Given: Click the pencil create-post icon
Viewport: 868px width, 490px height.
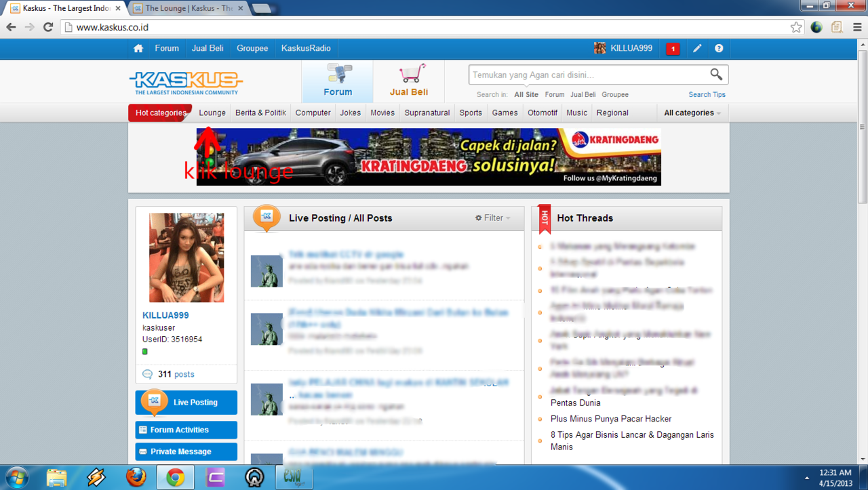Looking at the screenshot, I should pos(697,48).
